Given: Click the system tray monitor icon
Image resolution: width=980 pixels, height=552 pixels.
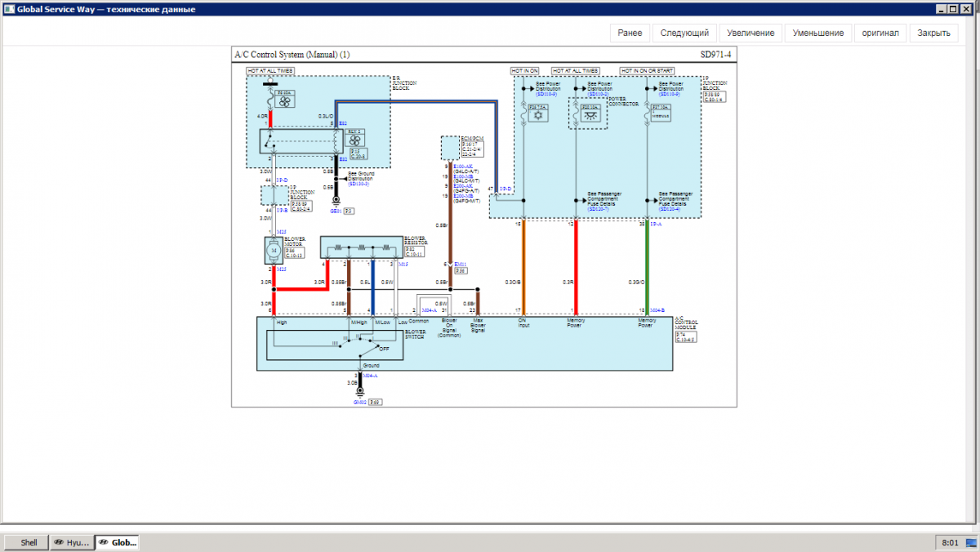Looking at the screenshot, I should pyautogui.click(x=969, y=542).
